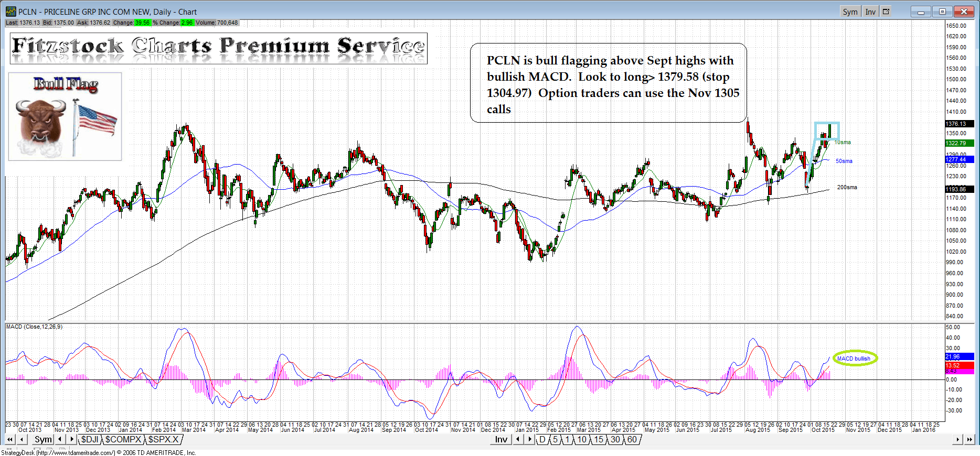This screenshot has height=456, width=980.
Task: Click next-interval arrow before D tab
Action: [x=529, y=439]
